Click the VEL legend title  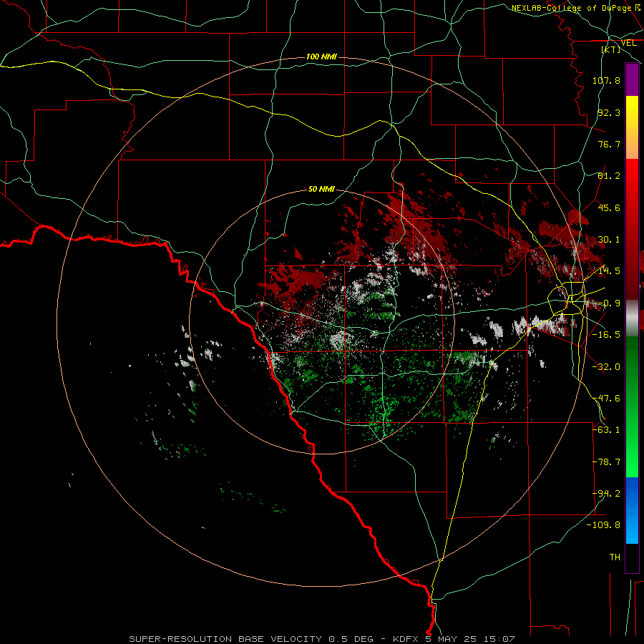click(629, 43)
